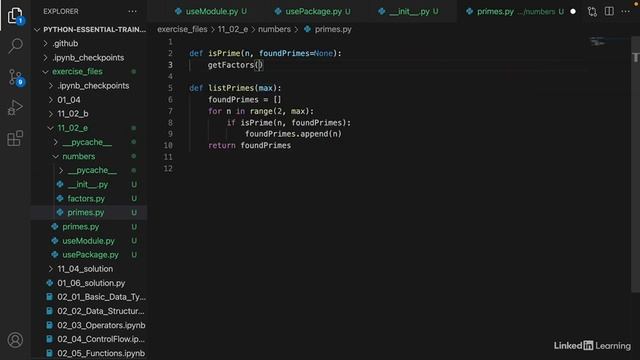Click 'return foundPrimes' on line 10
This screenshot has height=360, width=640.
click(249, 145)
